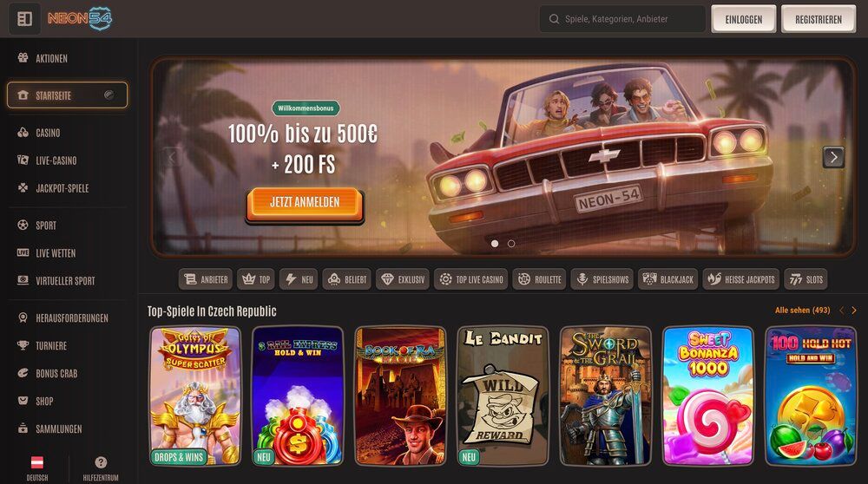This screenshot has height=484, width=868.
Task: Show next top games with right chevron
Action: coord(854,311)
